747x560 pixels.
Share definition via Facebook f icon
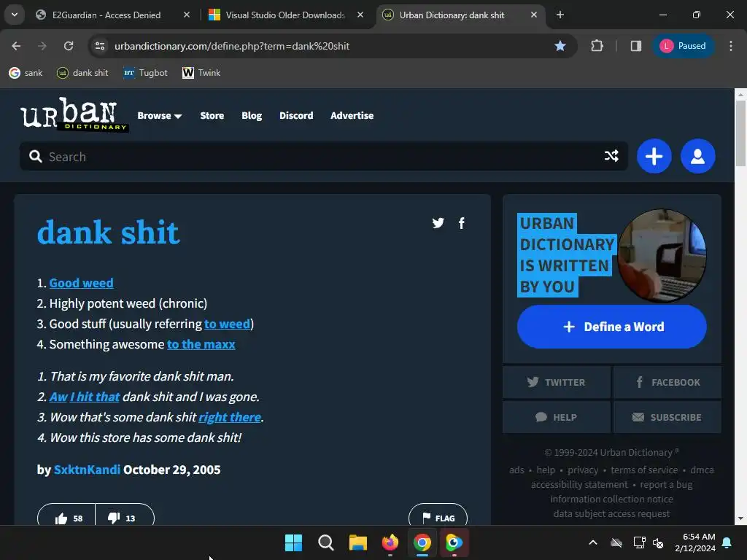[461, 223]
